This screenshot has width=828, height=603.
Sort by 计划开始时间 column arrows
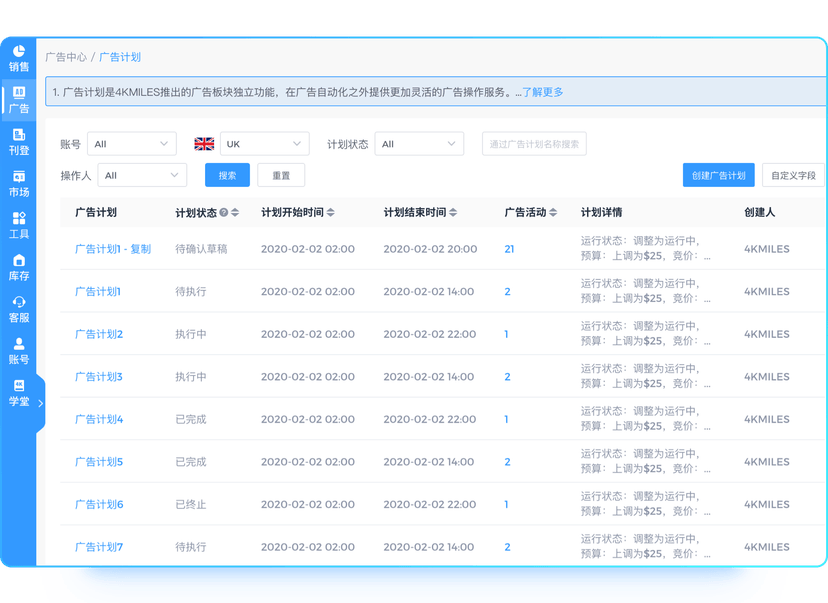point(331,212)
